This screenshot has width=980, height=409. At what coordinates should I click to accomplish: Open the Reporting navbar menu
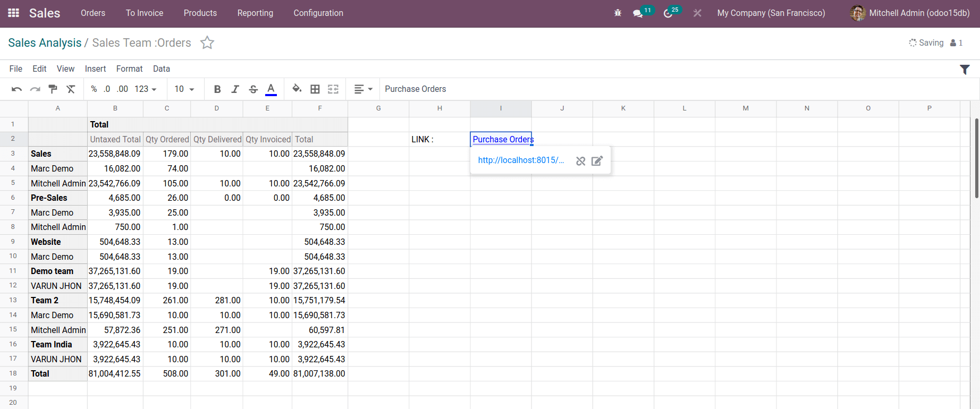tap(255, 13)
